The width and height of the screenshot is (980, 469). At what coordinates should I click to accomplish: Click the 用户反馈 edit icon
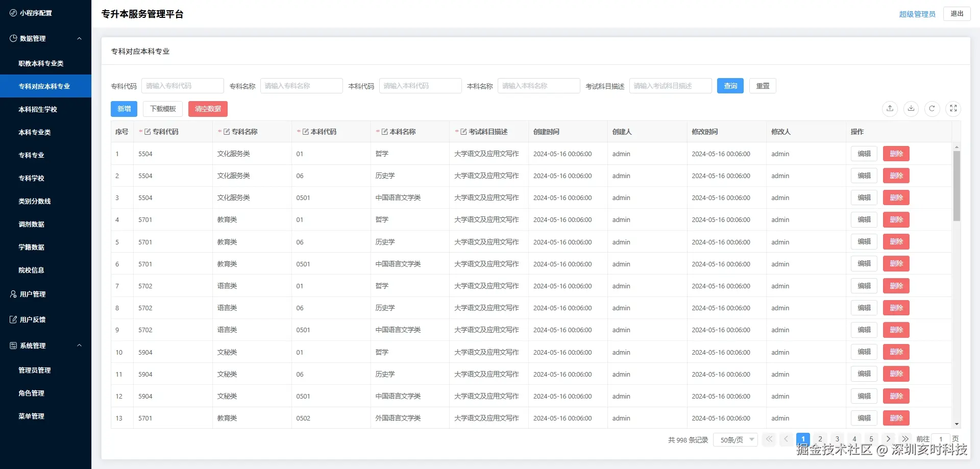[13, 319]
